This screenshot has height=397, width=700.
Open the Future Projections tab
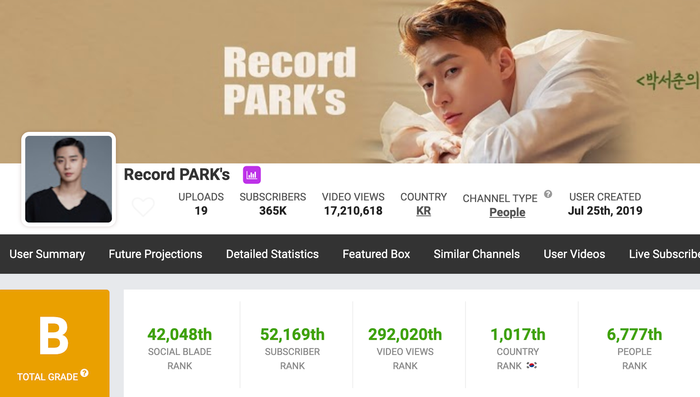155,254
